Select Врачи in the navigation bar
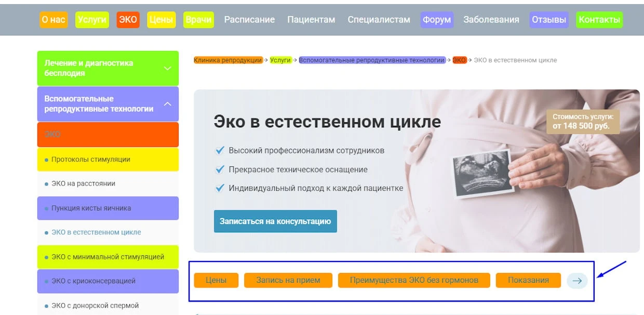Image resolution: width=644 pixels, height=315 pixels. coord(198,20)
